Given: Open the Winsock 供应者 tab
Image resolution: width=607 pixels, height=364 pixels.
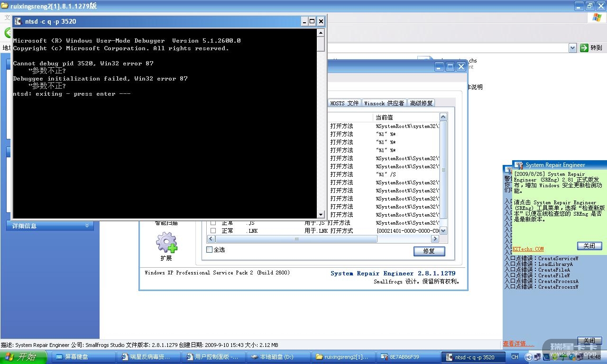Looking at the screenshot, I should pyautogui.click(x=384, y=103).
